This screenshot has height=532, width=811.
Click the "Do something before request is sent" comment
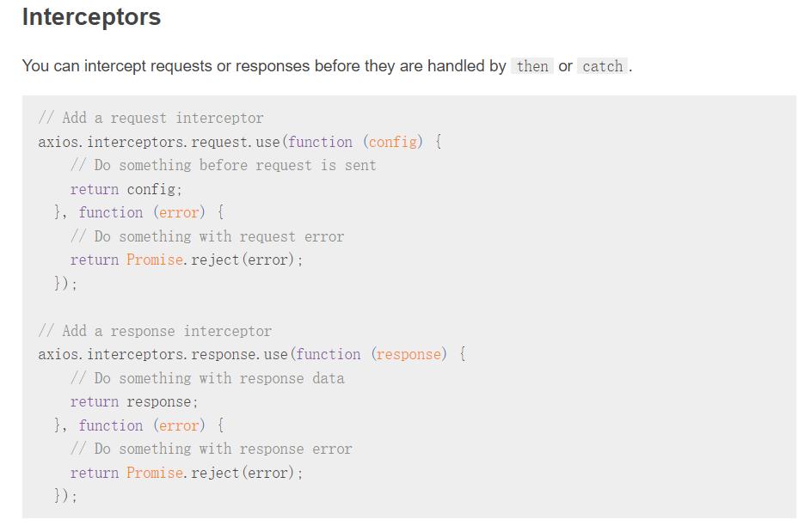[223, 165]
